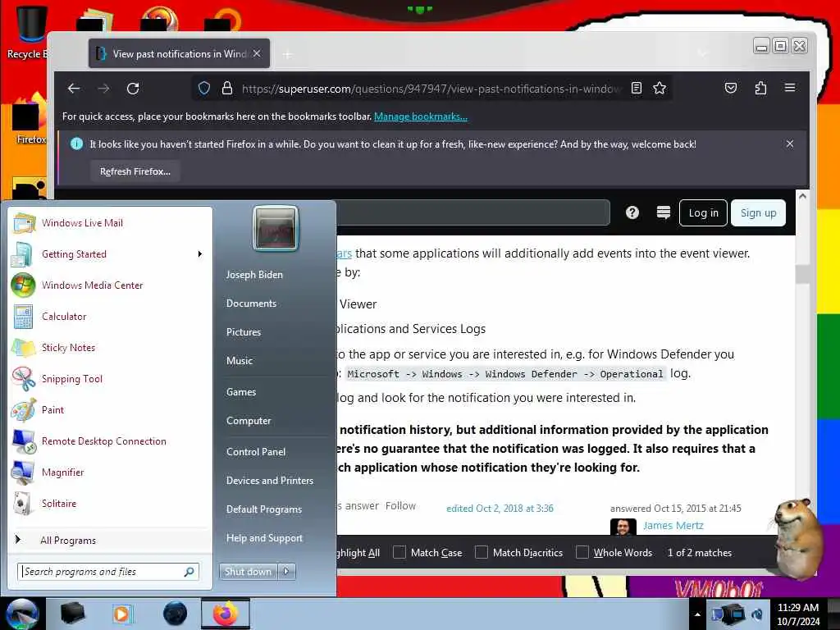Open the tracking protection shield icon
Image resolution: width=840 pixels, height=630 pixels.
click(204, 89)
